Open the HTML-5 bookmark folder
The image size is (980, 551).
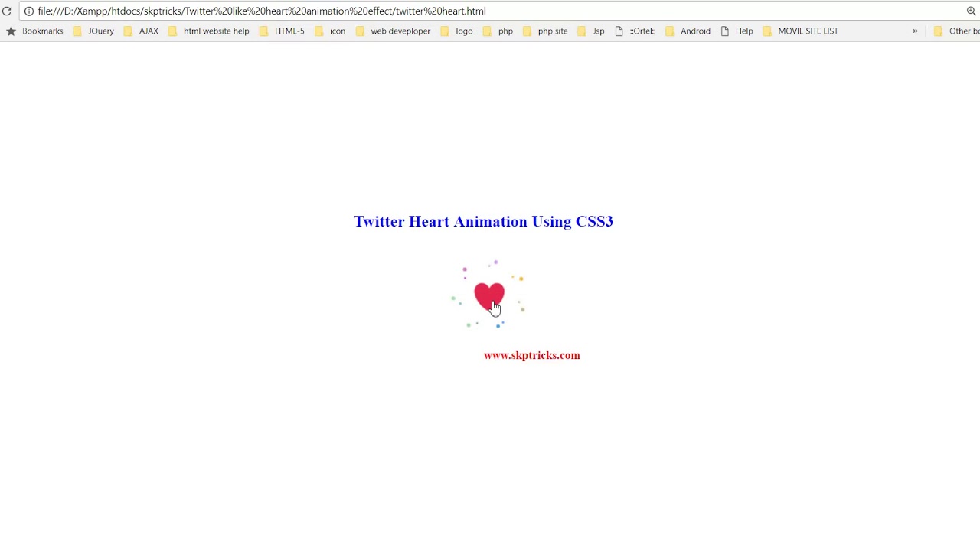(x=282, y=31)
